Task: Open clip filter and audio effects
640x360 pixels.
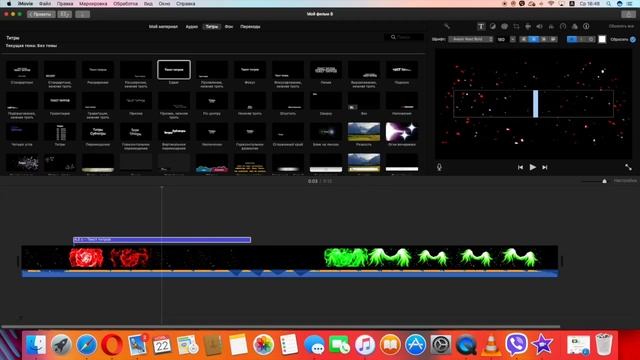Action: (x=575, y=26)
